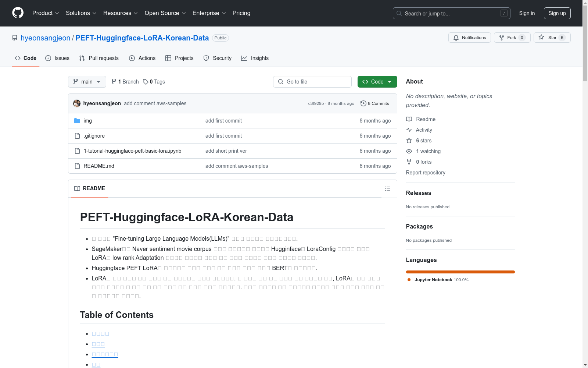Expand the Product menu
This screenshot has height=368, width=588.
pos(46,13)
